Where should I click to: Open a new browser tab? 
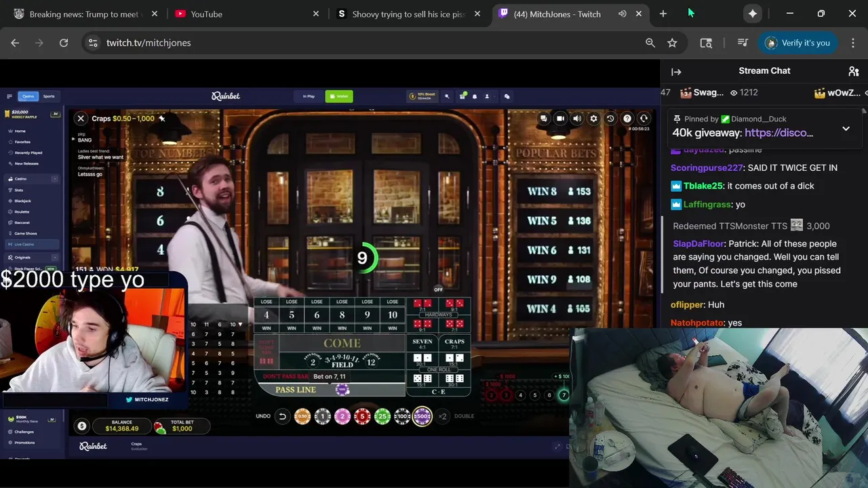coord(663,14)
